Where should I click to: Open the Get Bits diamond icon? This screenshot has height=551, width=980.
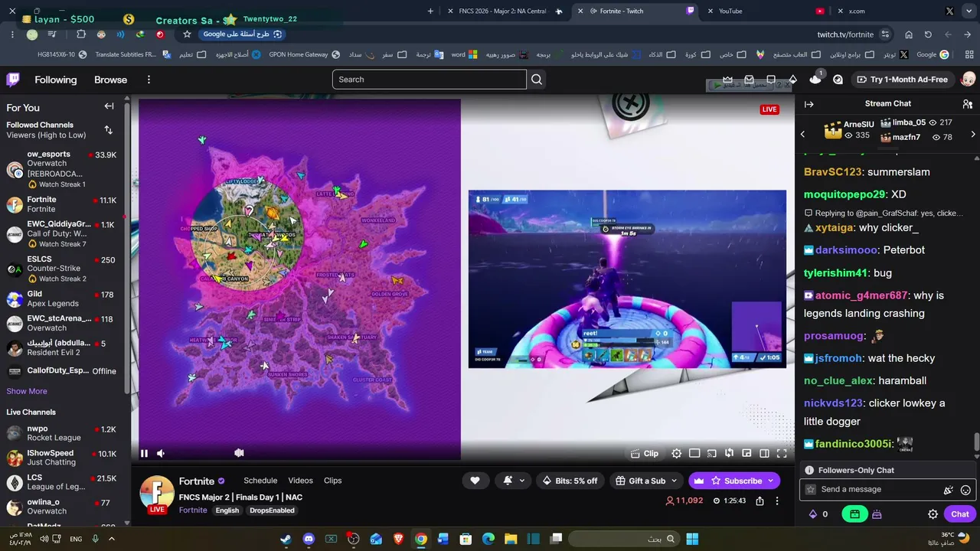[793, 80]
